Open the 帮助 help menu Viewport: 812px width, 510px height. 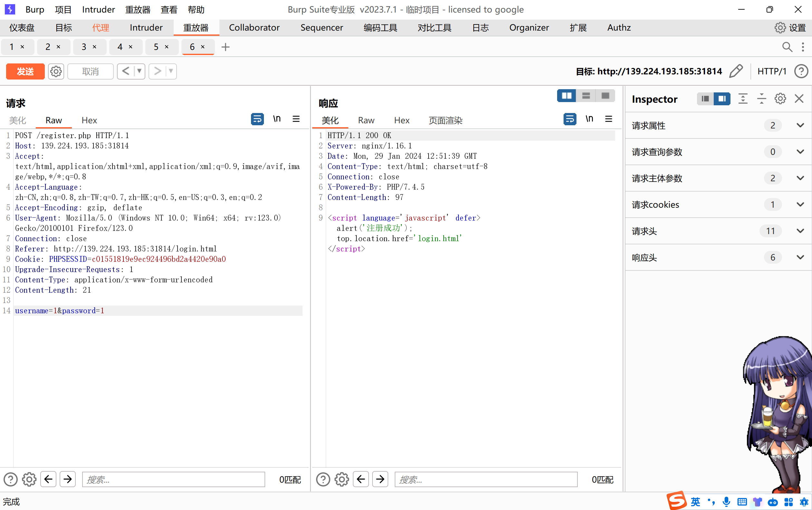196,9
